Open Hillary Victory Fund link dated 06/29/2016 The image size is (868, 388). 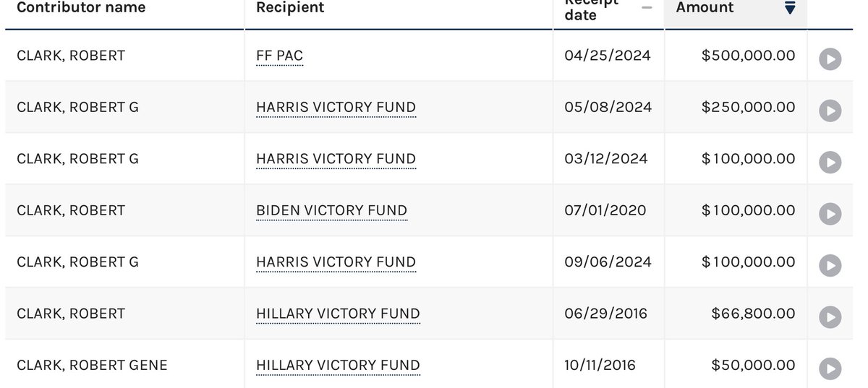pos(338,314)
